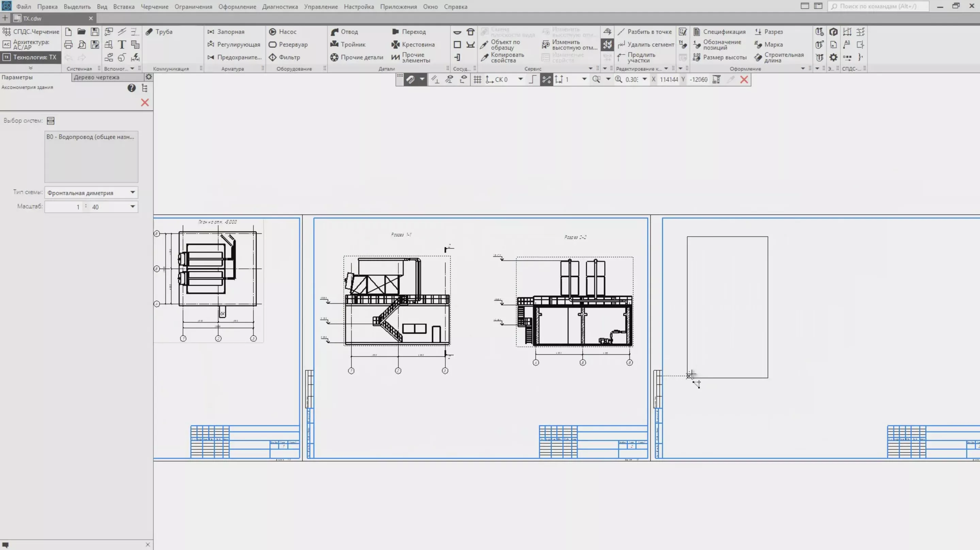This screenshot has height=550, width=980.
Task: Click the Запорная valve tool
Action: coord(226,32)
